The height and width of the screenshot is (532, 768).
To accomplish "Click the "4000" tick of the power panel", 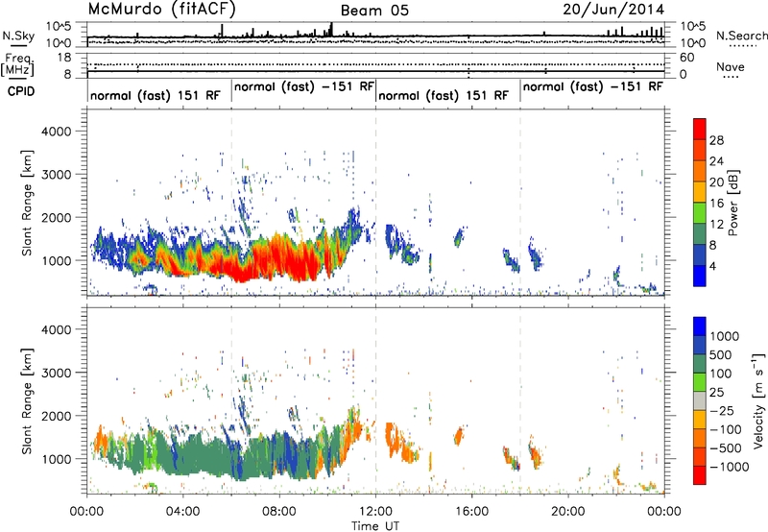I will 57,132.
